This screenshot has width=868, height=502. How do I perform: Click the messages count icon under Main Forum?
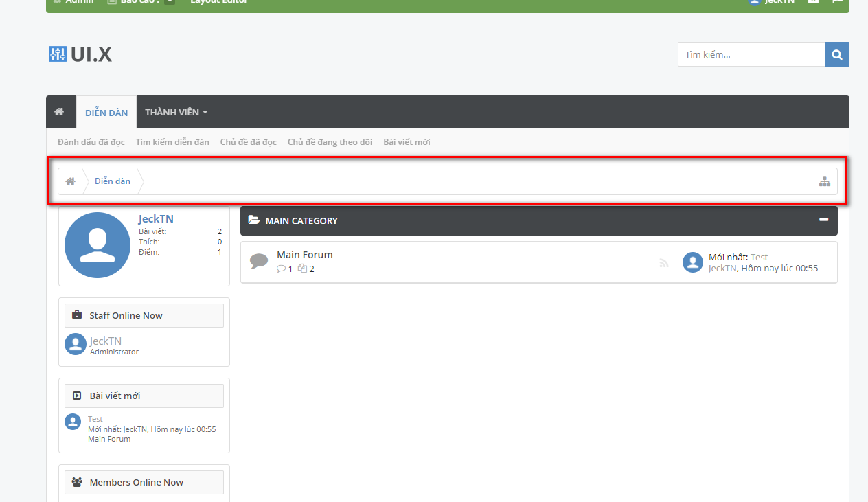[x=302, y=269]
